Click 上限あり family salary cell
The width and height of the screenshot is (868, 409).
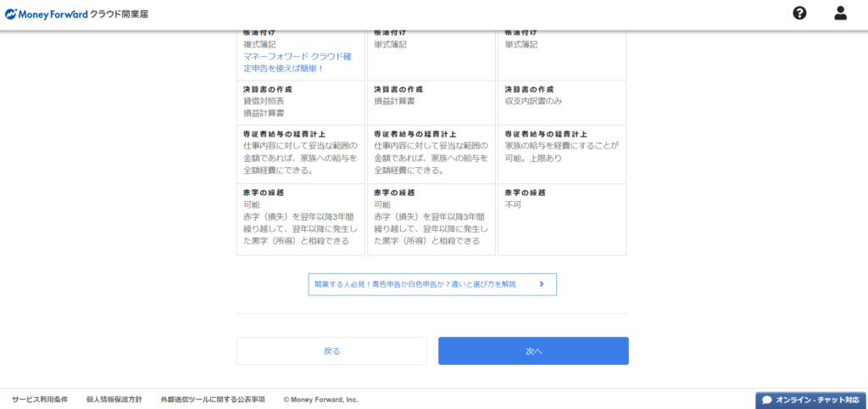561,154
